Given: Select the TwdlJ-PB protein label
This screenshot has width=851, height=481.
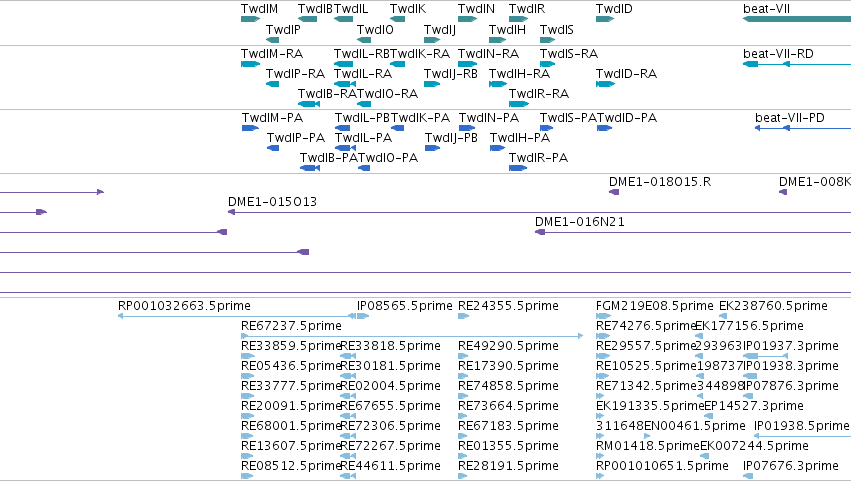Looking at the screenshot, I should coord(451,138).
